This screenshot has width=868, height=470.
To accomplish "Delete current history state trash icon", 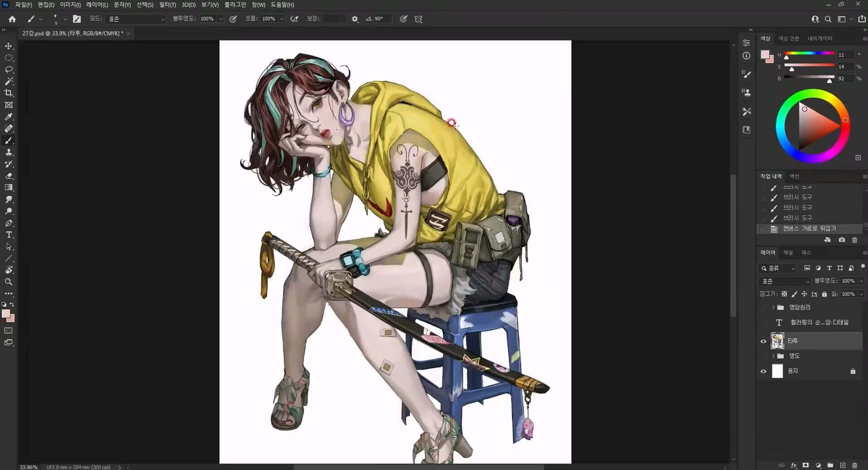I will (854, 240).
